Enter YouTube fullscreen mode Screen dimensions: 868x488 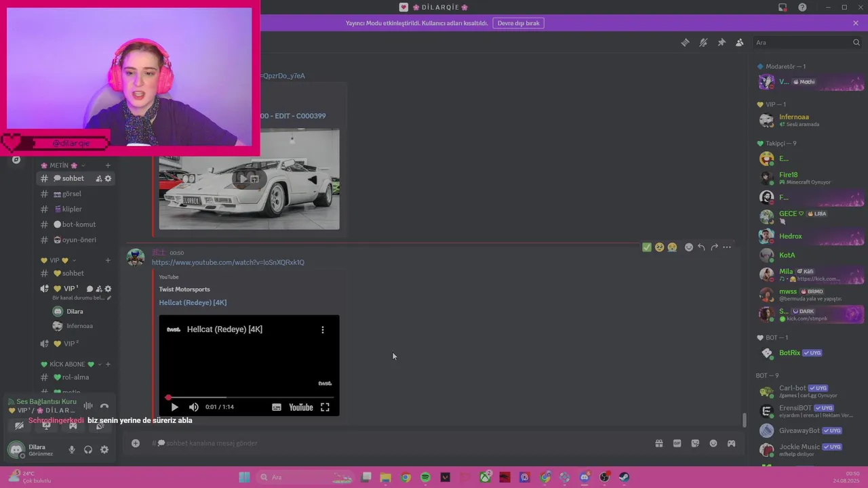tap(325, 407)
